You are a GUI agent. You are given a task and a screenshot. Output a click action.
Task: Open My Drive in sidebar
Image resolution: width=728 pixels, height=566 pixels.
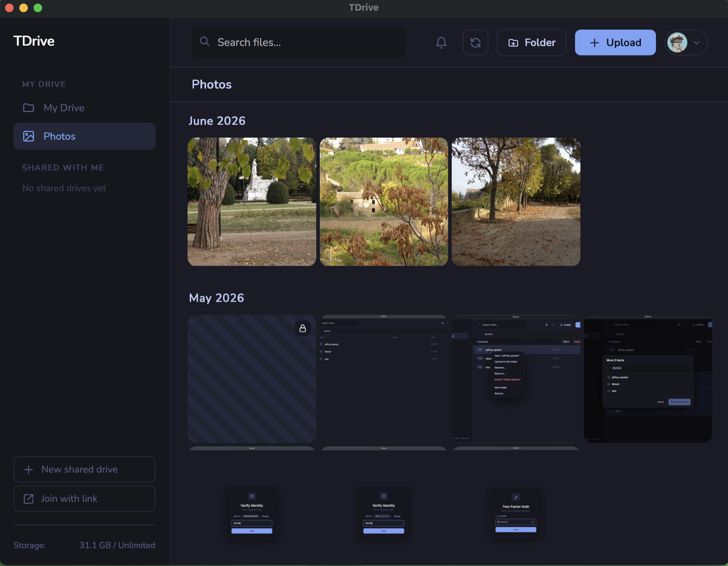85,108
